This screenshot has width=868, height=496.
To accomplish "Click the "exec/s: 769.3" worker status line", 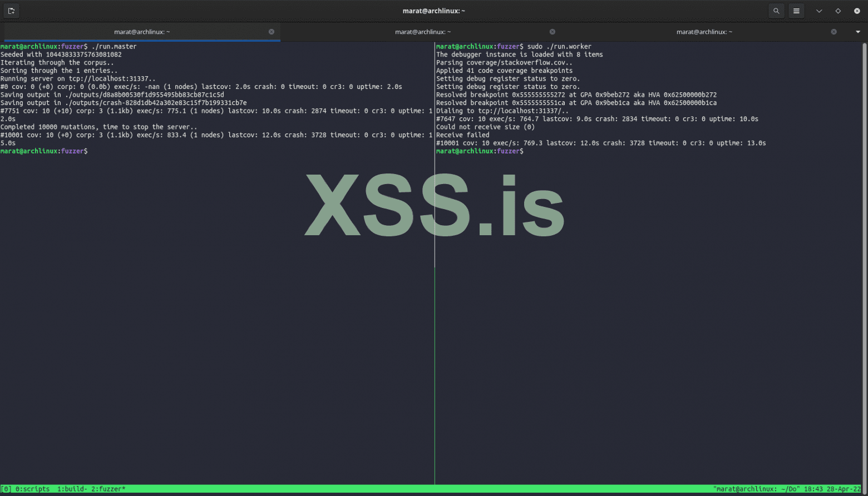I will tap(601, 143).
